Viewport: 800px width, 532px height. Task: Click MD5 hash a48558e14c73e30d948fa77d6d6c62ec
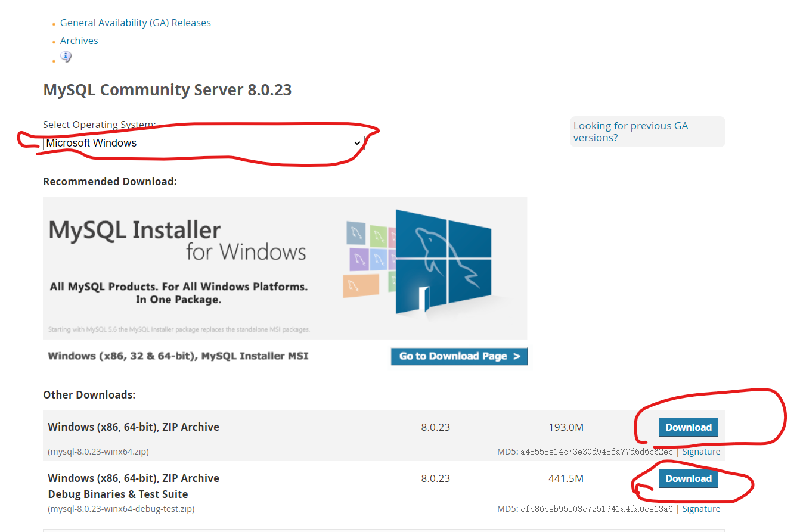[x=597, y=452]
